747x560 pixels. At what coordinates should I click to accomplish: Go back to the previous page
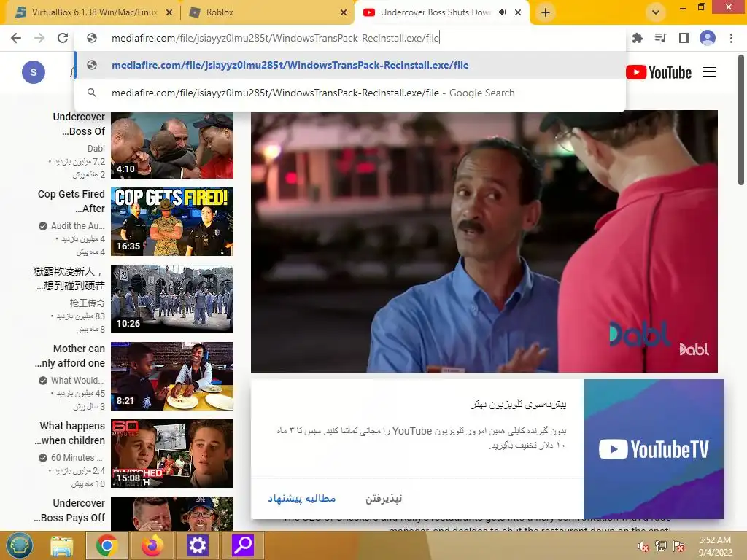point(16,38)
